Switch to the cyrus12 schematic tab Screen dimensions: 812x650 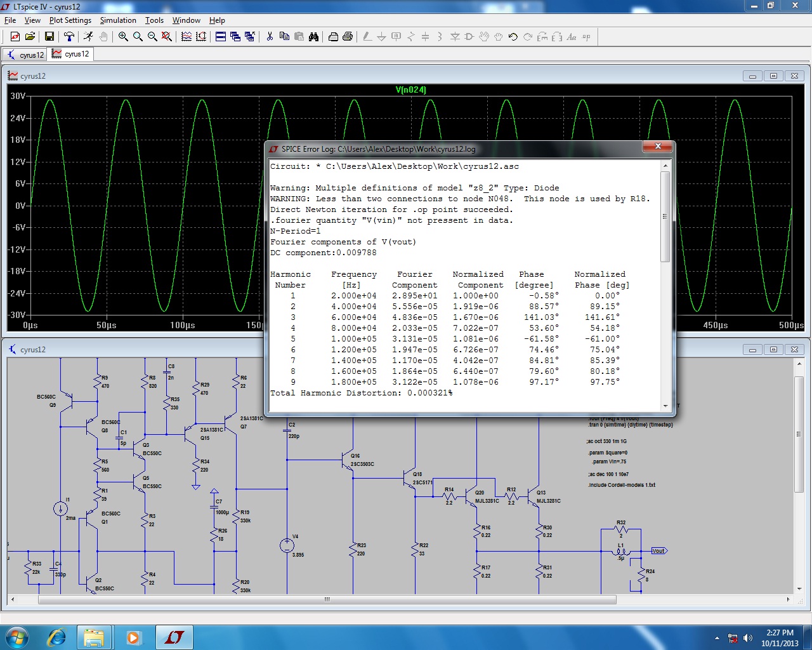26,55
